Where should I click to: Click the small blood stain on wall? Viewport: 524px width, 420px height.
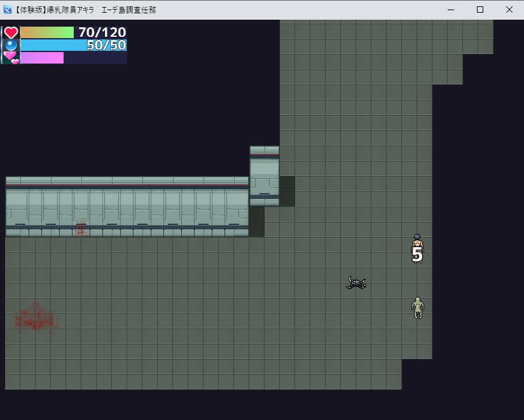coord(81,229)
